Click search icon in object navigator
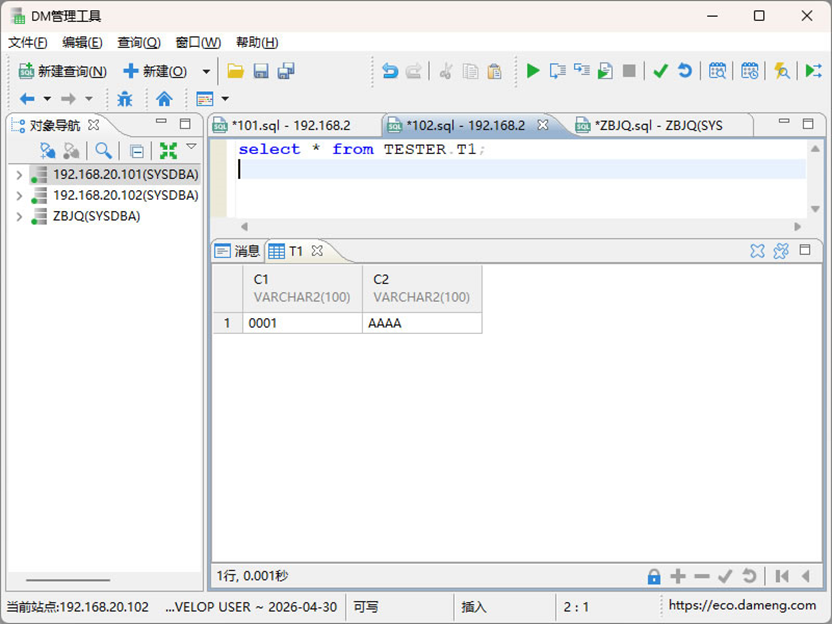 (x=103, y=151)
